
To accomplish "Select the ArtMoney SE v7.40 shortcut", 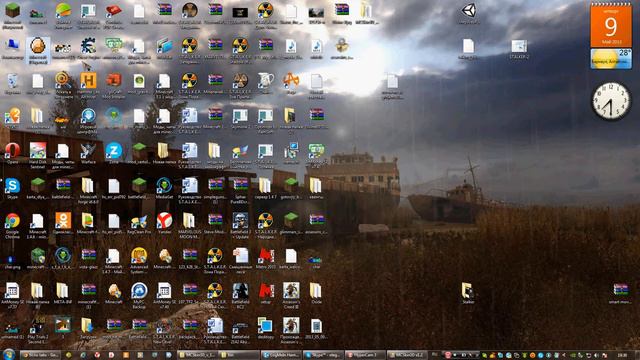I will coord(164,296).
